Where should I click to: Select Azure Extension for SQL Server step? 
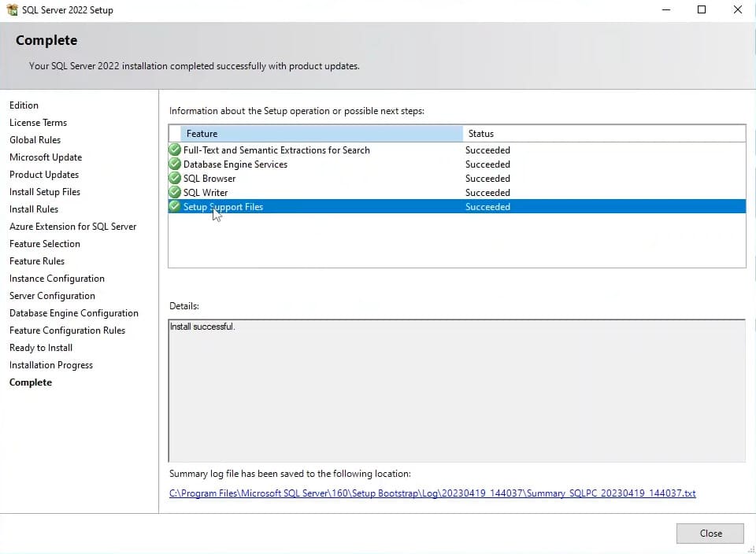[72, 227]
